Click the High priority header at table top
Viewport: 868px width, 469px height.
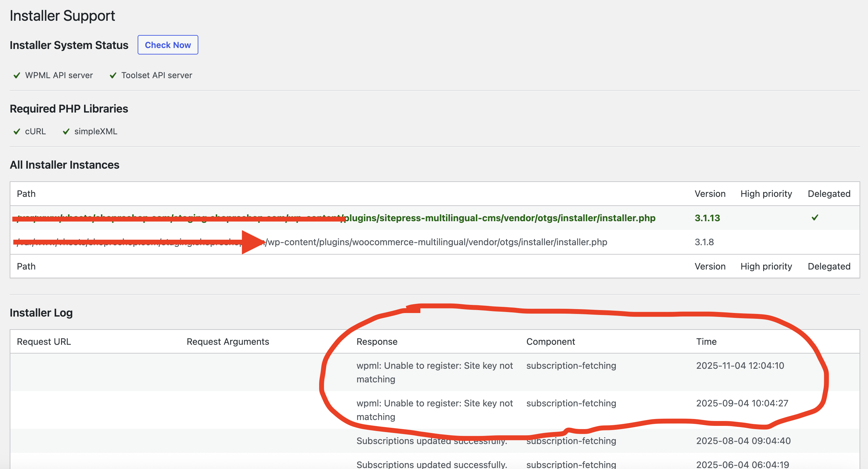[x=766, y=194]
